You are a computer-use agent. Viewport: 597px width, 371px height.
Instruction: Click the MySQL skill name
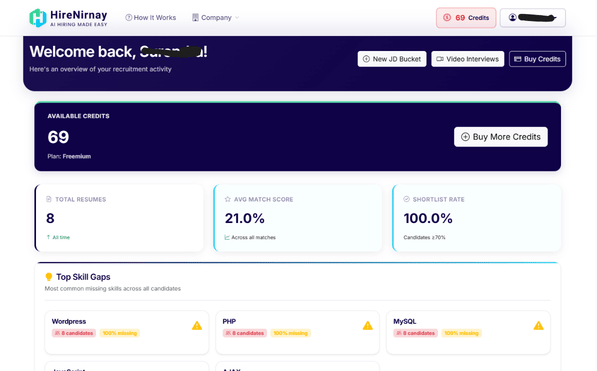pyautogui.click(x=404, y=321)
